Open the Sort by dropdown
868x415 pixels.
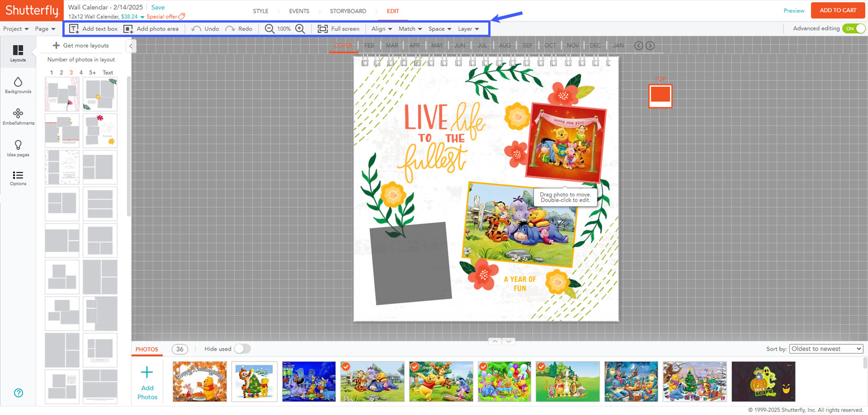(826, 349)
